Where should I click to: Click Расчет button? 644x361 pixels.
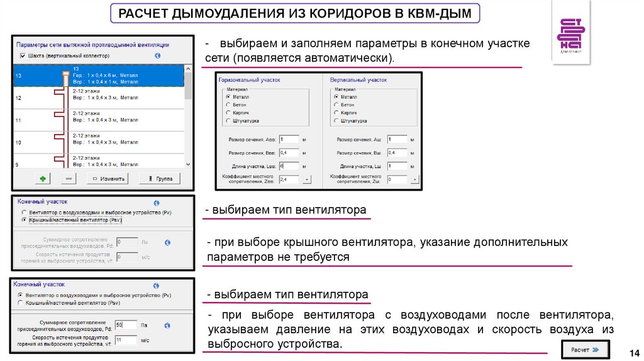586,350
